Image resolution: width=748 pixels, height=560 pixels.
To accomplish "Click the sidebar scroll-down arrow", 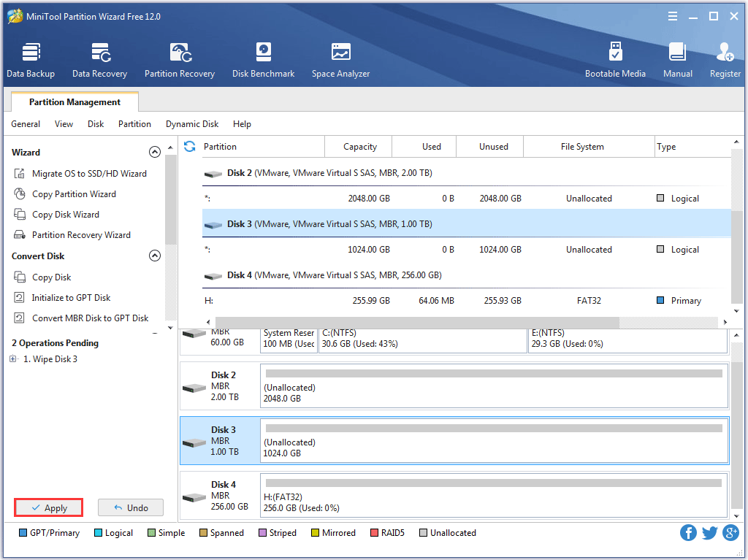I will (170, 328).
